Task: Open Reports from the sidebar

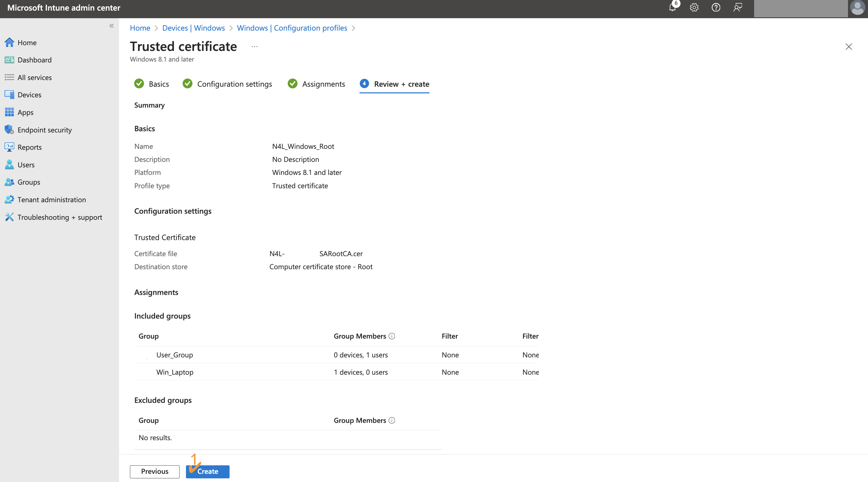Action: tap(30, 147)
